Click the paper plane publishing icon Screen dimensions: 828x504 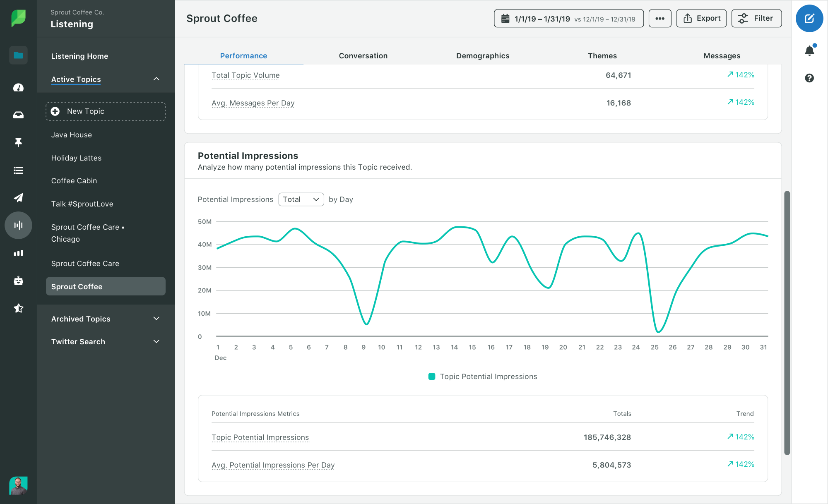(18, 198)
